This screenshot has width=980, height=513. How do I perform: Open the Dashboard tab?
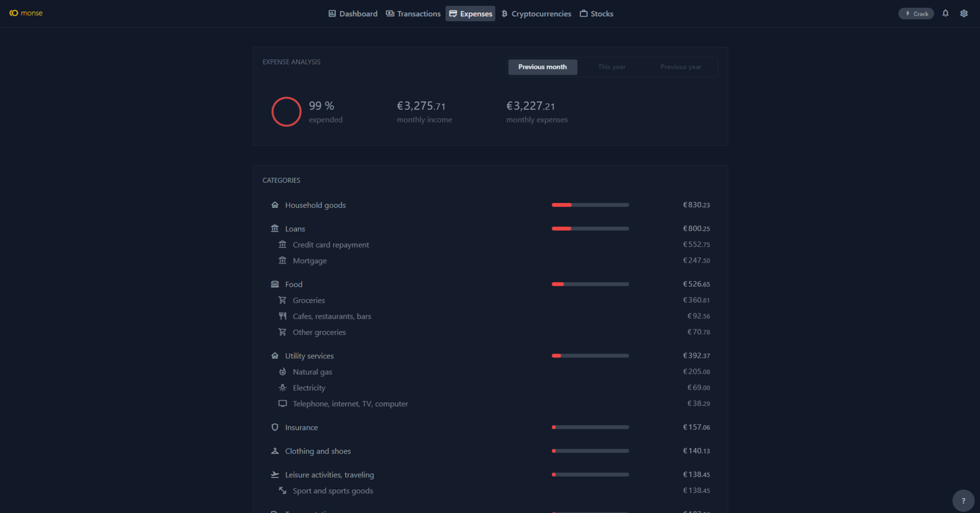(x=353, y=13)
